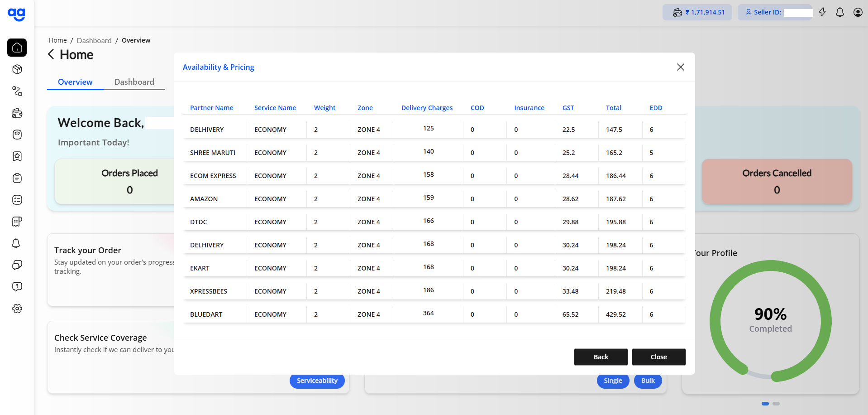The image size is (868, 415).
Task: Click the Single button
Action: [613, 381]
